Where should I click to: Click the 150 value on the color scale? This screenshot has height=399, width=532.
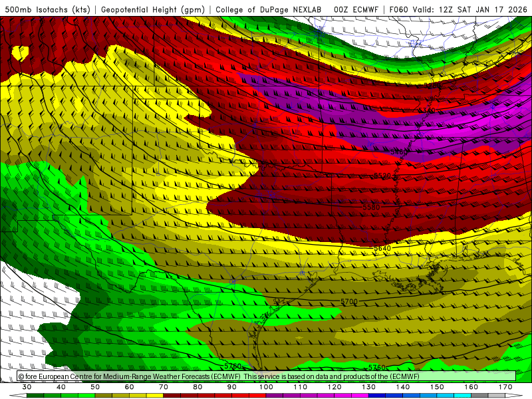(x=437, y=387)
